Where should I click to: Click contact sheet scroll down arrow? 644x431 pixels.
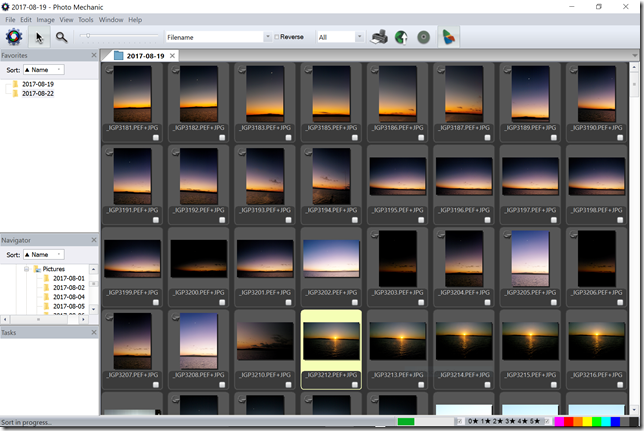pyautogui.click(x=634, y=410)
